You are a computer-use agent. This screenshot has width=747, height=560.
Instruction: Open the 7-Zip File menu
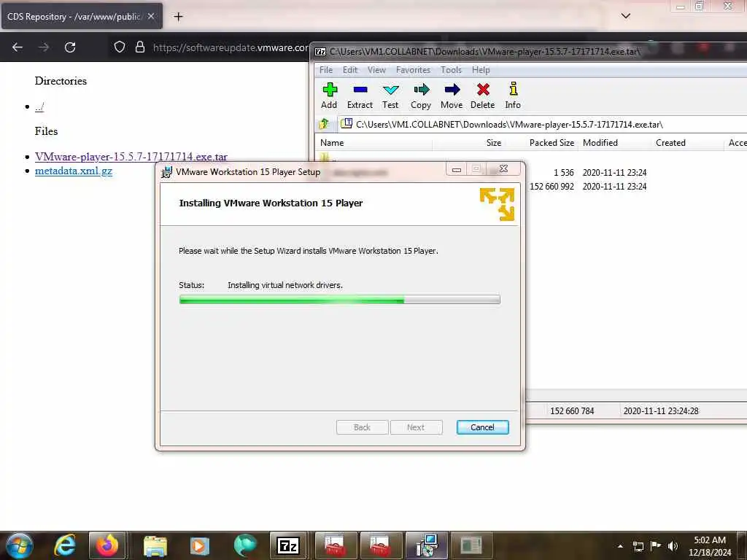[326, 70]
